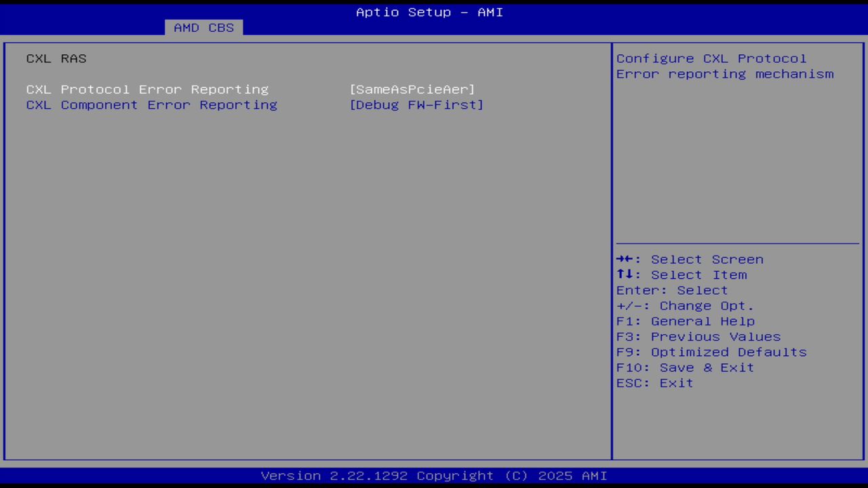
Task: Select CXL Component Error Reporting option
Action: [152, 105]
